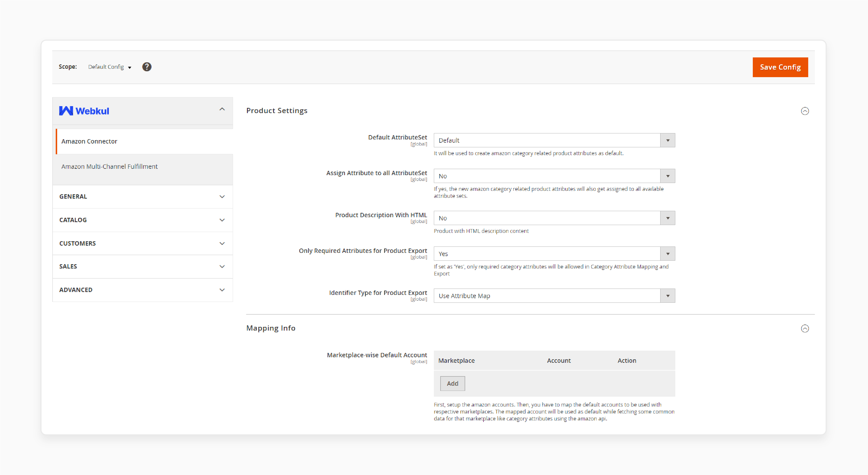Click the Webkul logo

84,111
